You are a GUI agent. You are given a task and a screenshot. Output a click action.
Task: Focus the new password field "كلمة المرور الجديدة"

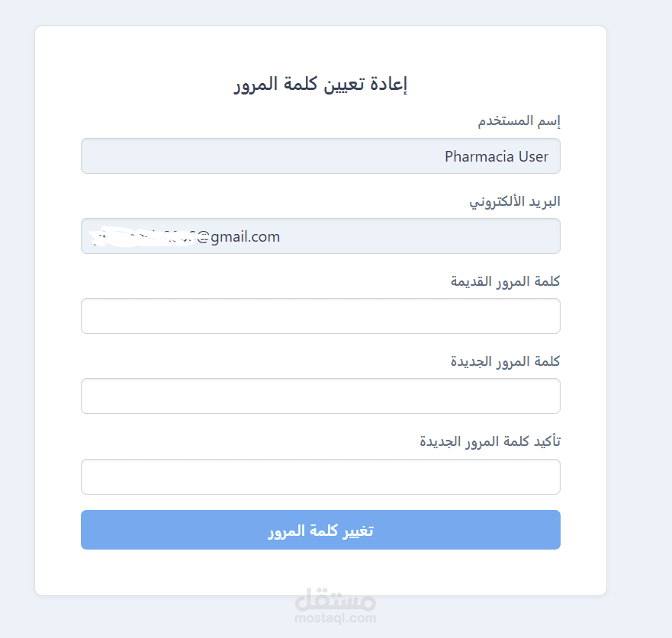tap(320, 396)
